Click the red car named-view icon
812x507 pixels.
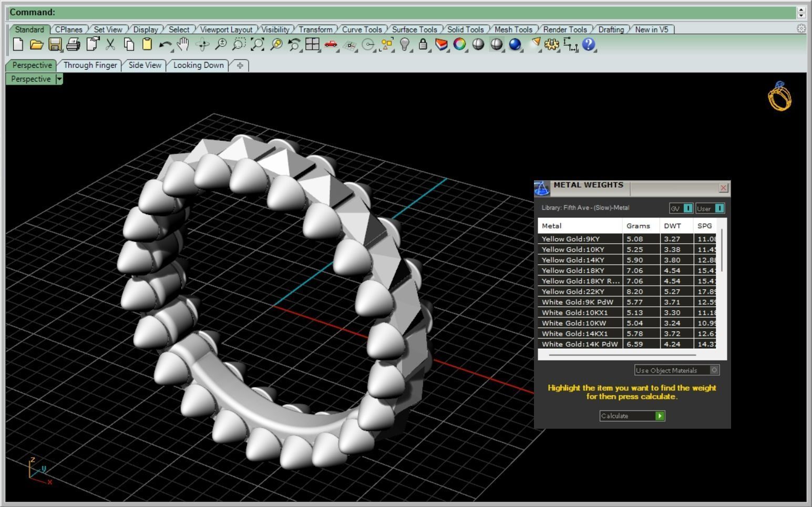[331, 45]
